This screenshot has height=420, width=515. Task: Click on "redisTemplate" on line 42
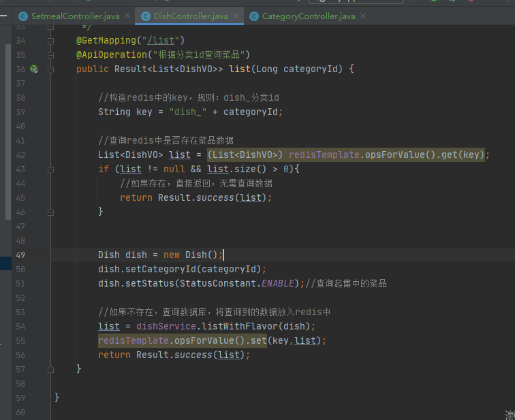(x=324, y=155)
